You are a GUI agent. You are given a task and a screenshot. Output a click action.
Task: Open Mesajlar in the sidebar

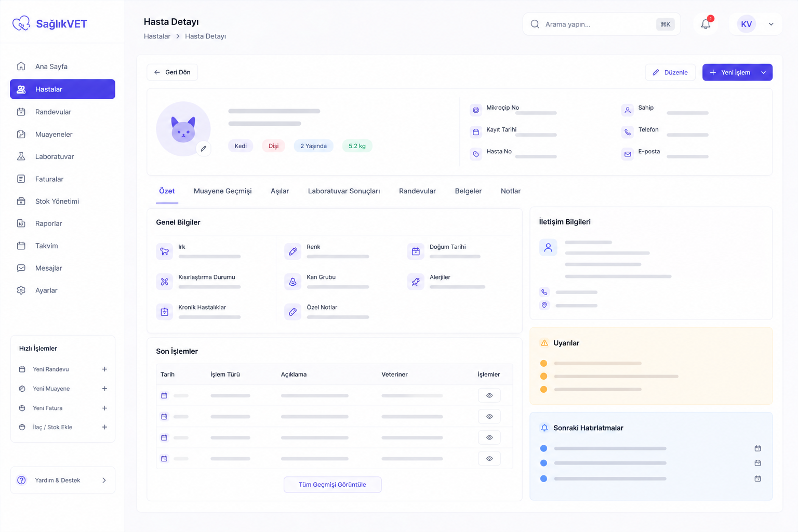click(48, 268)
